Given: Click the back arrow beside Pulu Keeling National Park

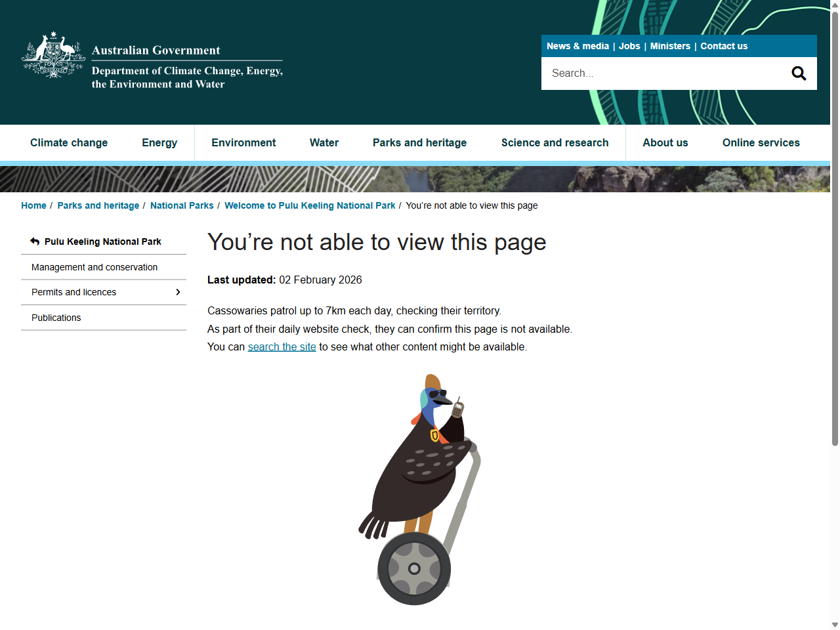Looking at the screenshot, I should [35, 241].
